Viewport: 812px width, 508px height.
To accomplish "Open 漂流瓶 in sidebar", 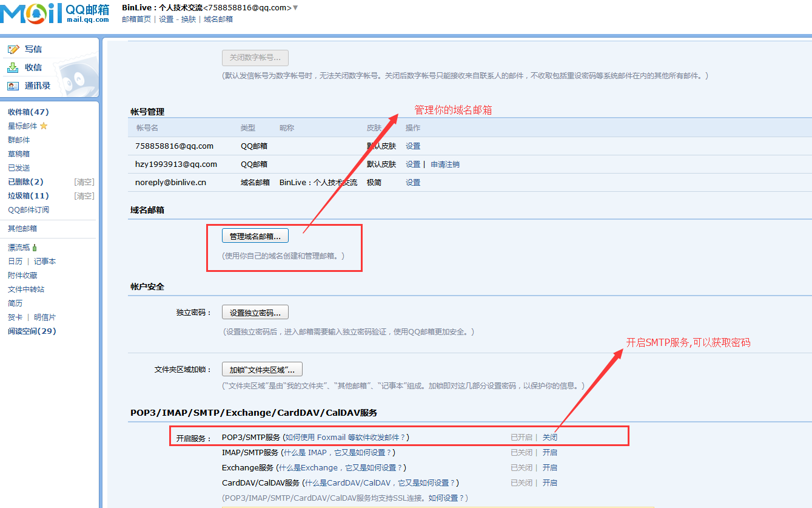I will click(x=19, y=248).
